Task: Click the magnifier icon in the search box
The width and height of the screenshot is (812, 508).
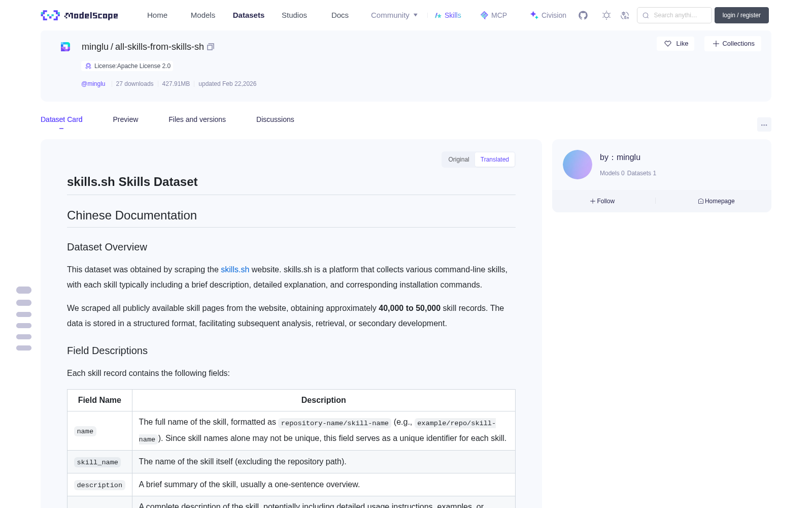Action: click(x=646, y=15)
